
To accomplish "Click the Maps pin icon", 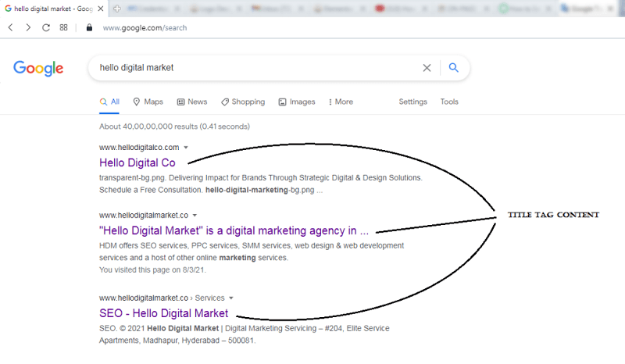I will click(136, 102).
